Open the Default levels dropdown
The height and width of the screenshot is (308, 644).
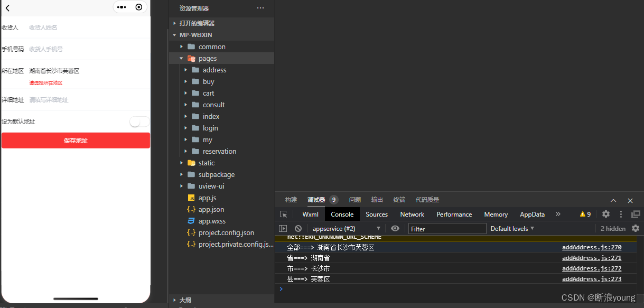point(510,228)
